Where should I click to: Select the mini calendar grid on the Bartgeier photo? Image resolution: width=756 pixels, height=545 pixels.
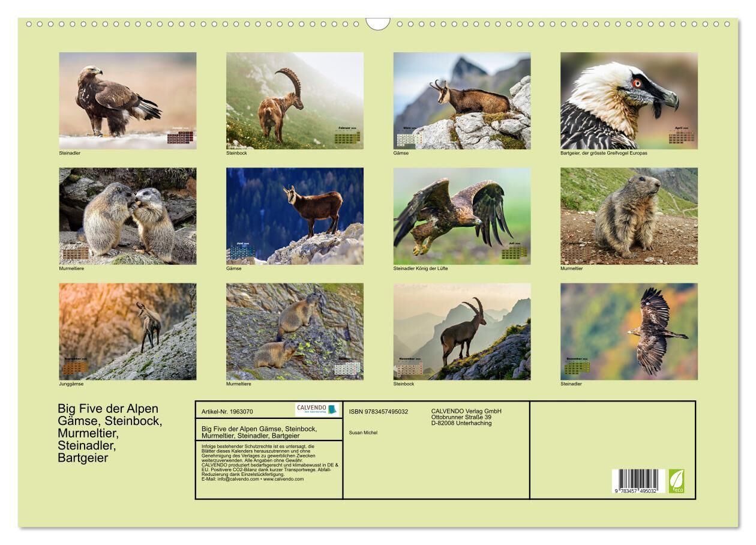coord(681,137)
